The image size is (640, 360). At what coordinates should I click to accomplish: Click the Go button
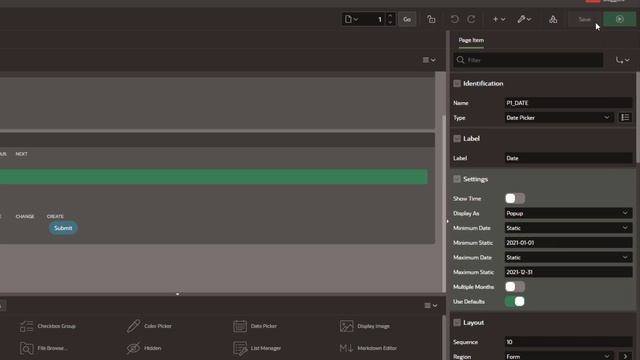pyautogui.click(x=407, y=19)
